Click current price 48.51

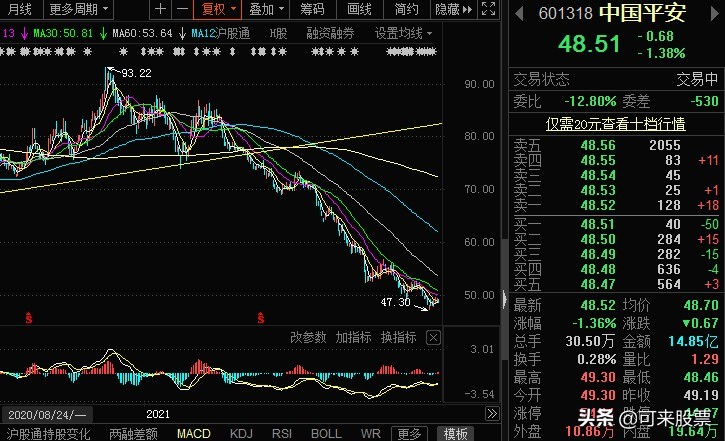(589, 44)
